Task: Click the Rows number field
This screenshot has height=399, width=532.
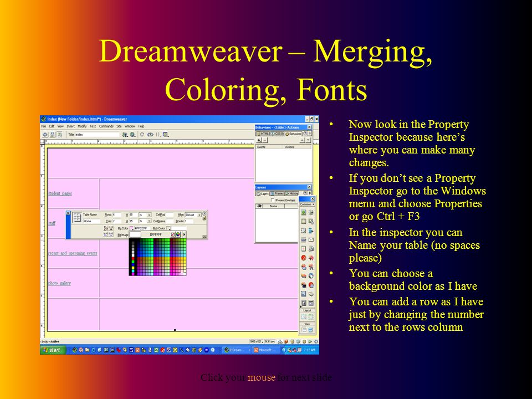Action: coord(117,215)
